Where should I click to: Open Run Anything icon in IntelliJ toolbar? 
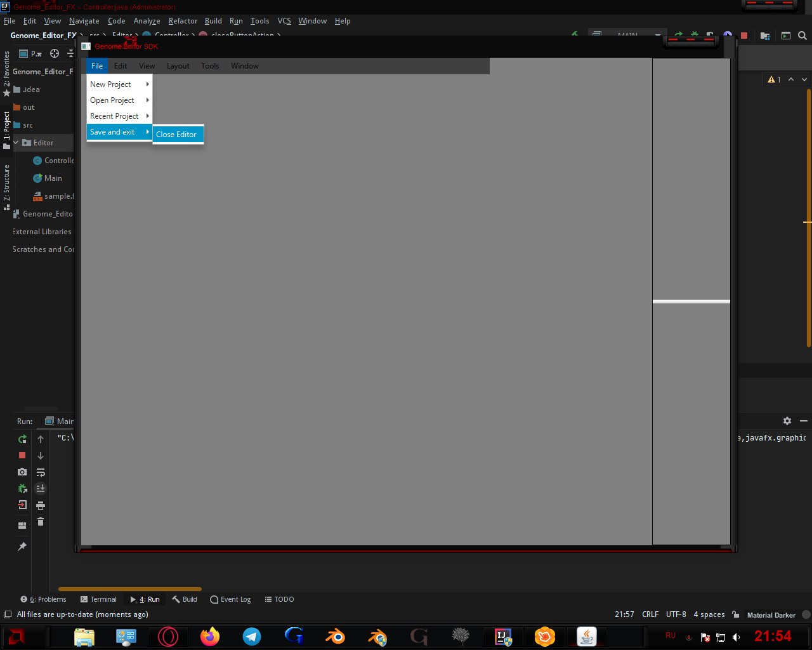(786, 36)
